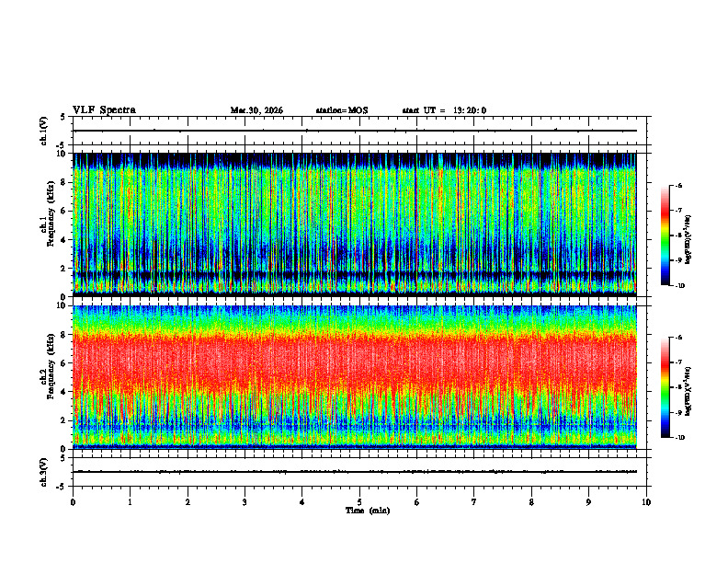728x563 pixels.
Task: Click the ch.2 "Frequency (kHz)" axis label
Action: pos(51,366)
